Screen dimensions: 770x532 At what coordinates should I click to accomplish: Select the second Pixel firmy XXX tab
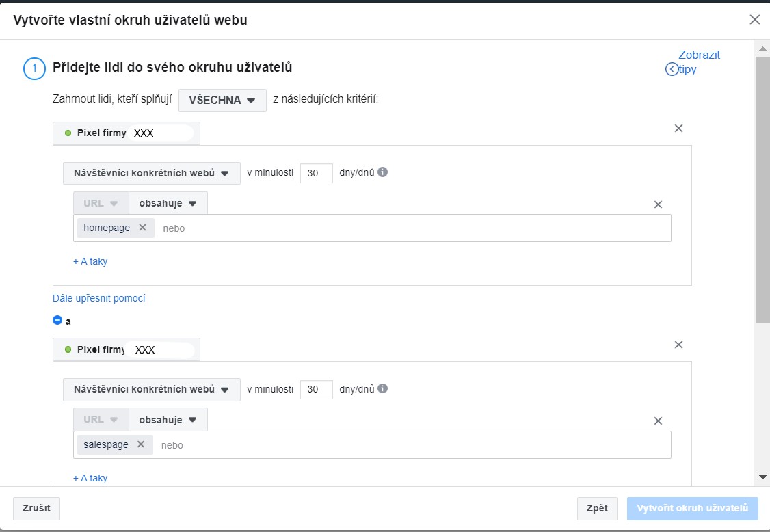127,349
